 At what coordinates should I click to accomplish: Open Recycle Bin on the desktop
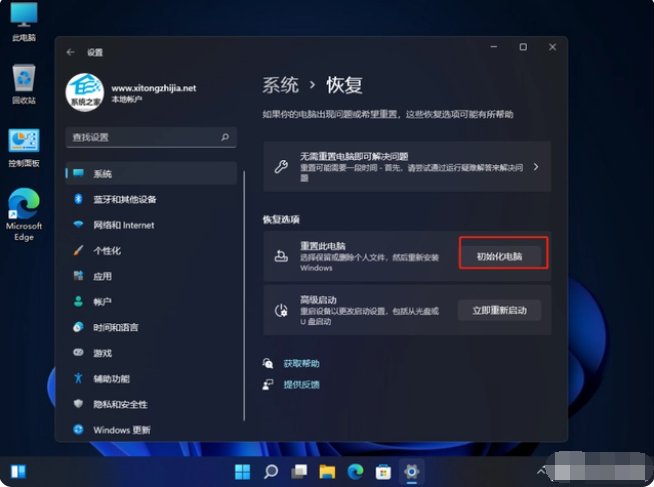pos(24,84)
